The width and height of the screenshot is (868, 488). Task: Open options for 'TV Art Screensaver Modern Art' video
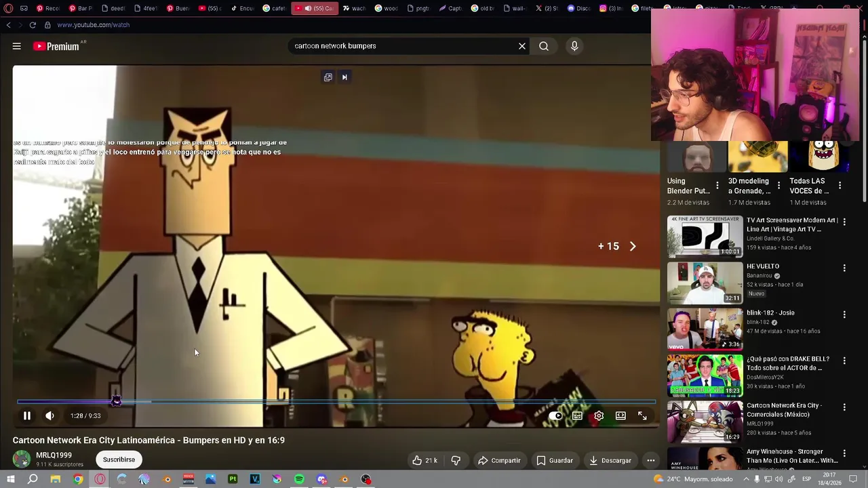point(844,222)
